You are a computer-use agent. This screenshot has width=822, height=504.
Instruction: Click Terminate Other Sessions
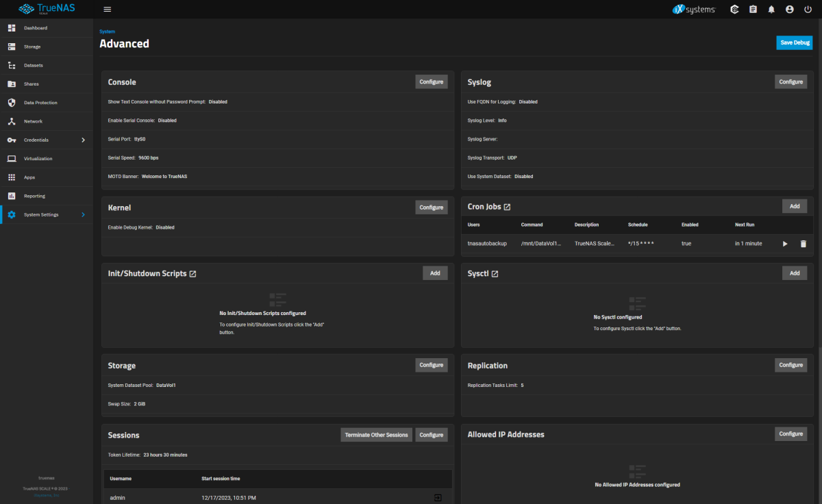click(x=377, y=435)
